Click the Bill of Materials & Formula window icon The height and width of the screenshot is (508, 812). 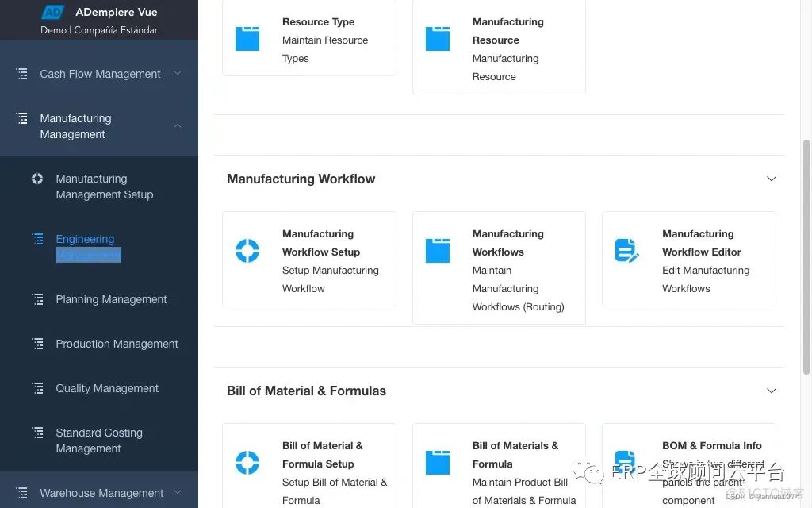pos(438,463)
